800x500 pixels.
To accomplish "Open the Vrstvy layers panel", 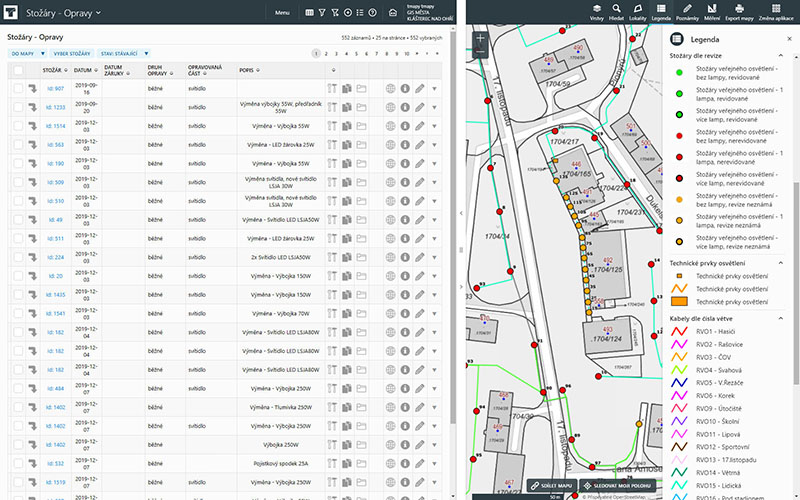I will [x=597, y=12].
